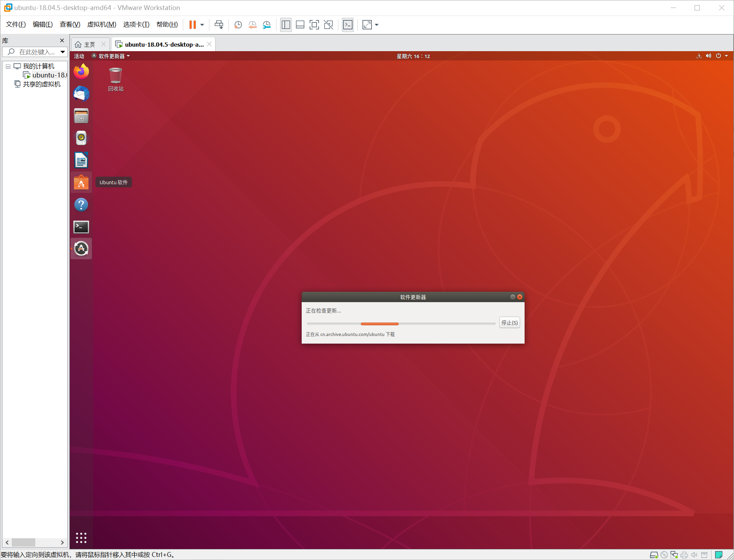Open the 软件更新器 app menu dropdown
Image resolution: width=734 pixels, height=560 pixels.
click(x=111, y=56)
